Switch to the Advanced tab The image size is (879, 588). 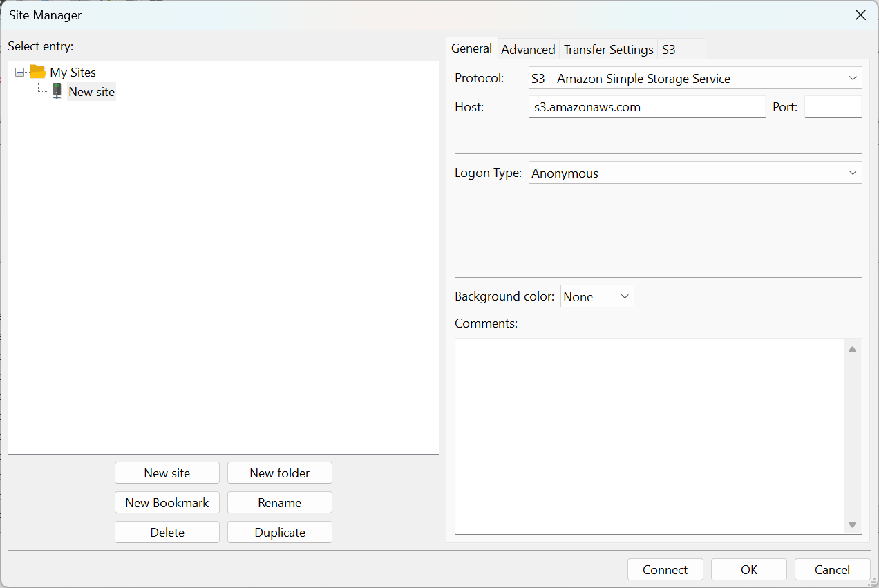click(x=528, y=49)
